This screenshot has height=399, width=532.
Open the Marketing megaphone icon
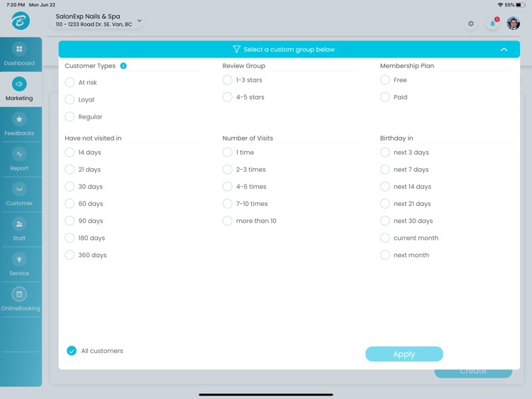pos(19,84)
